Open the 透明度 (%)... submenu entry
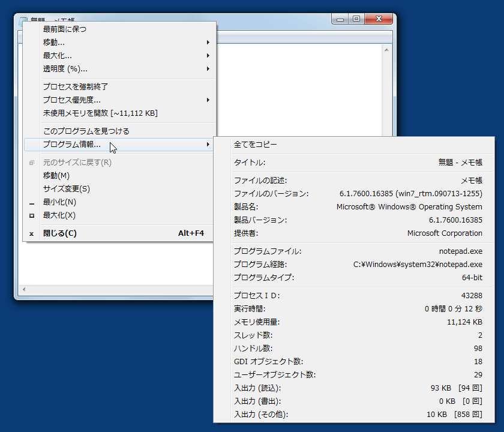 point(119,69)
